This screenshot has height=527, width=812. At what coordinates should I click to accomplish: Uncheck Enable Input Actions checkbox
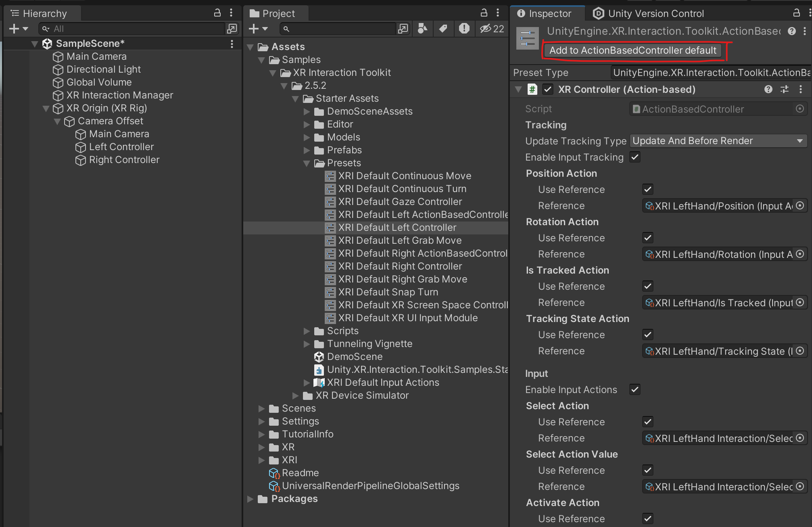(635, 390)
